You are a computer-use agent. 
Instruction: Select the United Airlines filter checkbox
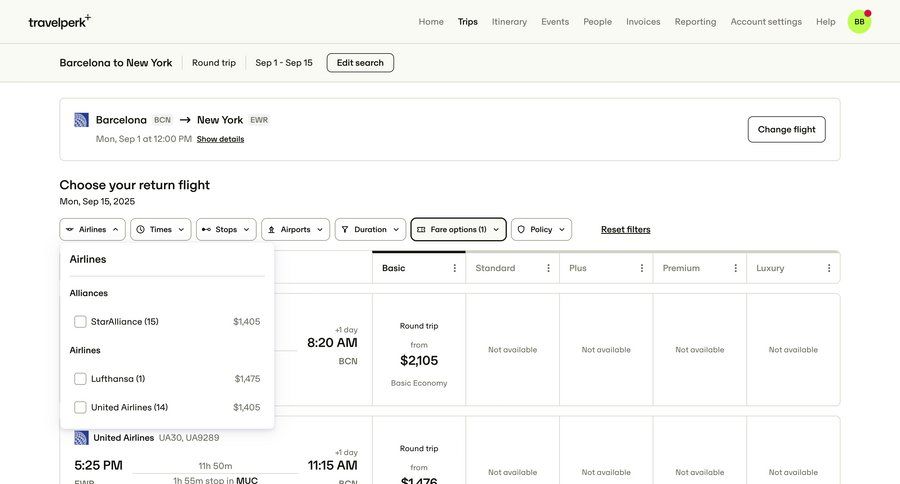pos(80,408)
